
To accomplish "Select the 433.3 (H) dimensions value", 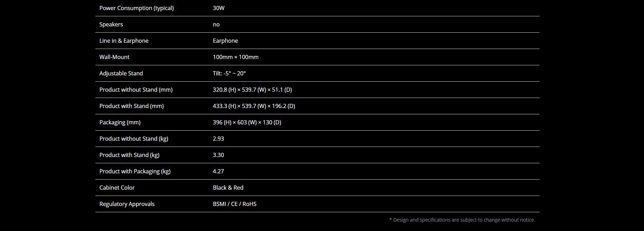I will pos(254,106).
